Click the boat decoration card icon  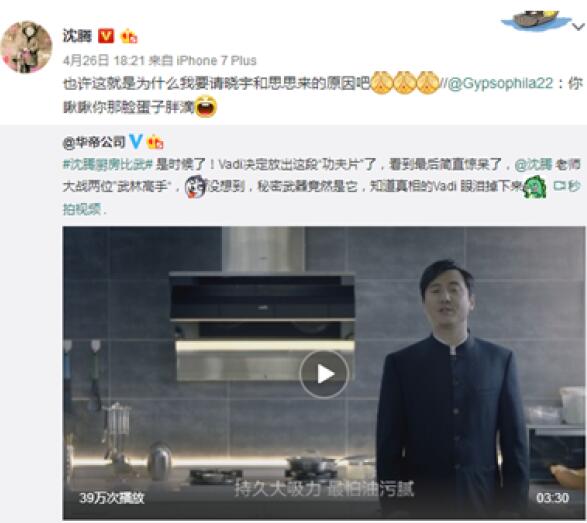[x=536, y=20]
